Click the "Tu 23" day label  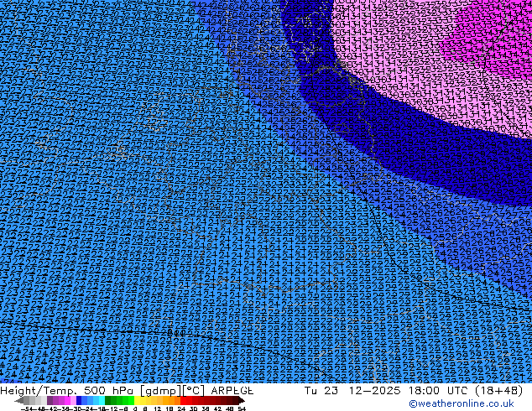coord(321,391)
